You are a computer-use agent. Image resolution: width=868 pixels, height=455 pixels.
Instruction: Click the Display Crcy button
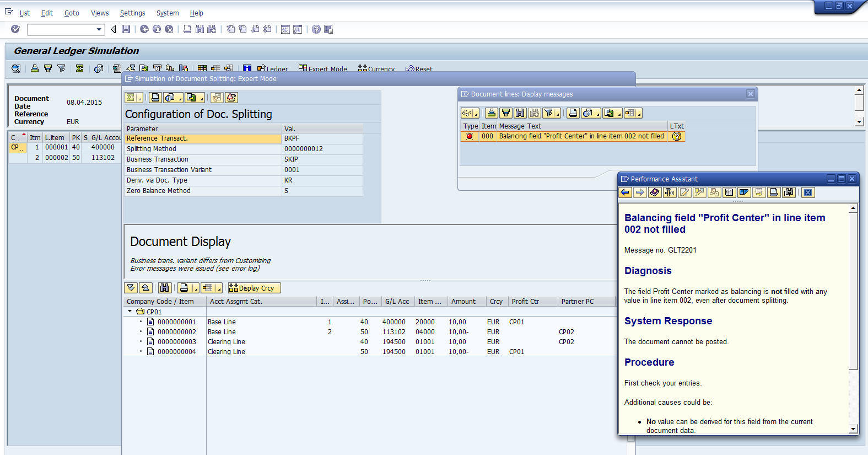254,288
